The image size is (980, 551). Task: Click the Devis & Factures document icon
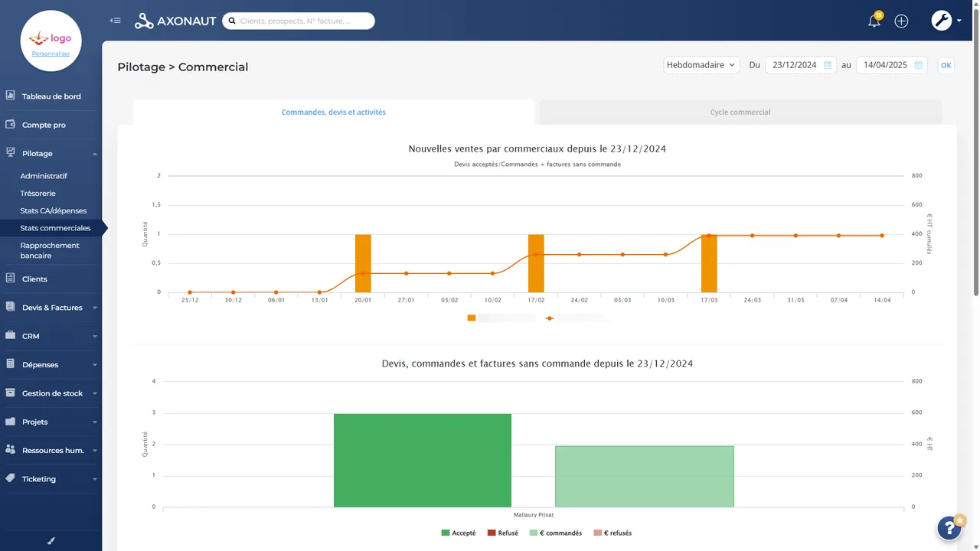(x=11, y=307)
